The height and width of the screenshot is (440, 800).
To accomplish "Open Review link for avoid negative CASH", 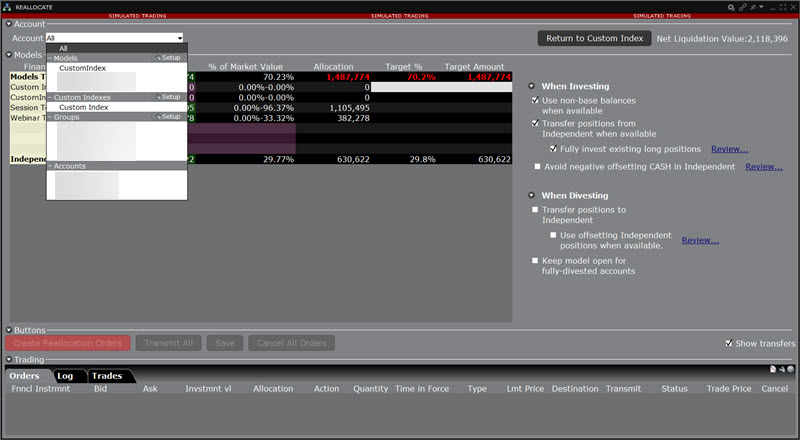I will pyautogui.click(x=764, y=167).
